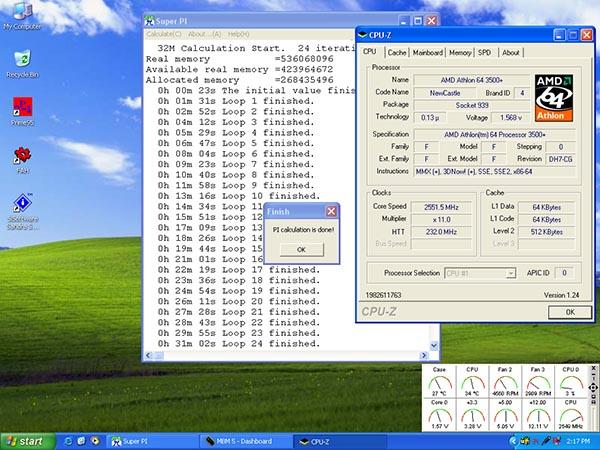
Task: Close the Finish dialog with X
Action: click(x=331, y=211)
